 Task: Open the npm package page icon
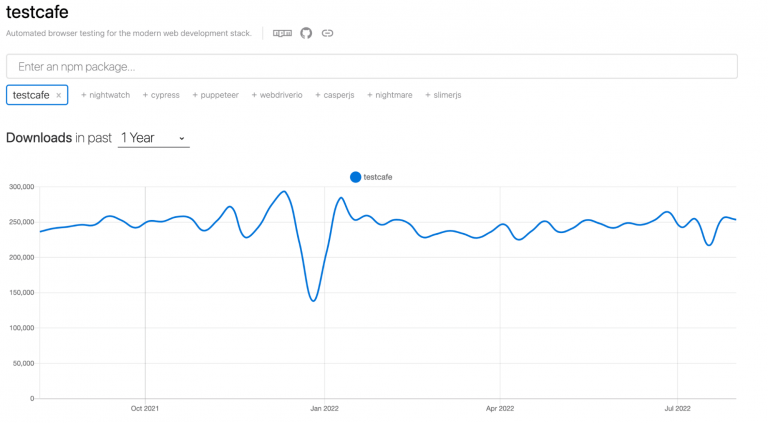[x=283, y=33]
